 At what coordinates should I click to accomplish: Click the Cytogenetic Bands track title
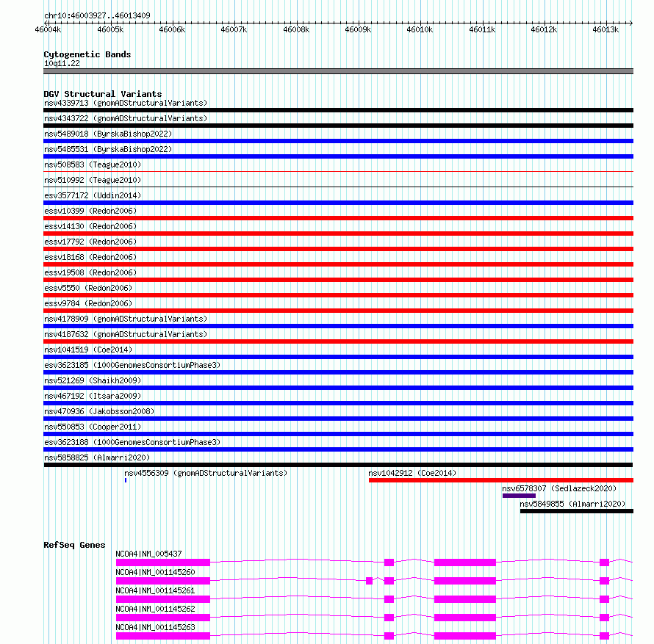[x=87, y=54]
